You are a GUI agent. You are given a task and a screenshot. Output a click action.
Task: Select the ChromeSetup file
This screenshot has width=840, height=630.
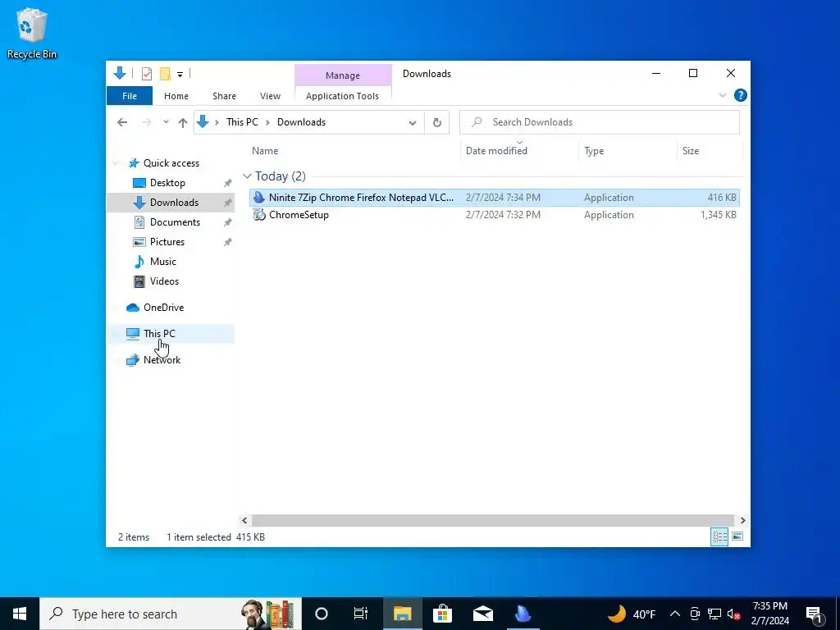click(495, 215)
